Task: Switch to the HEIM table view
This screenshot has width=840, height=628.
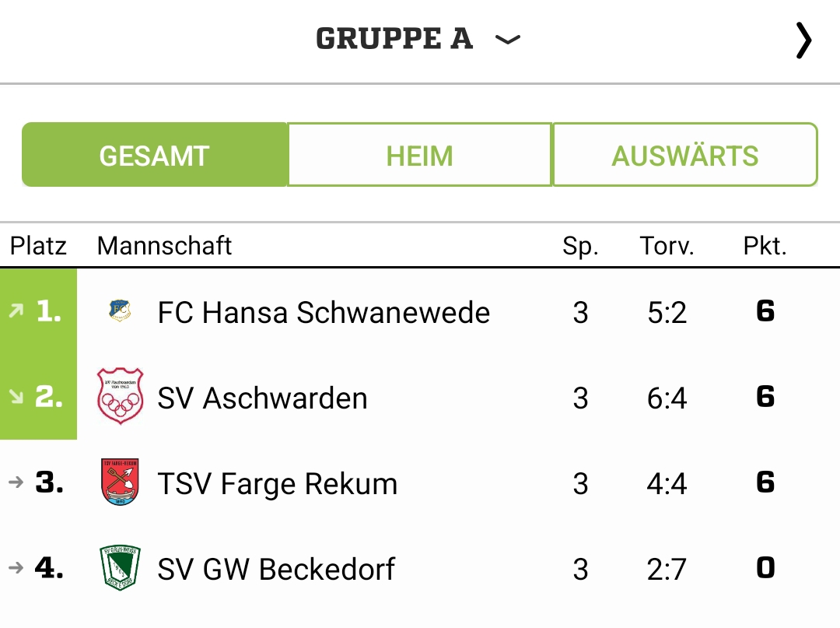Action: 419,155
